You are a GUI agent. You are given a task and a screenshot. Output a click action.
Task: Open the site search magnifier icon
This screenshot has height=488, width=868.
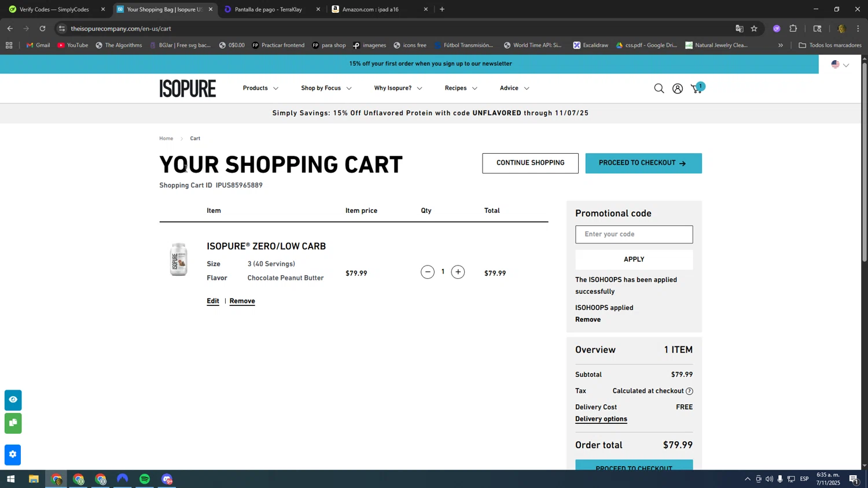click(659, 88)
